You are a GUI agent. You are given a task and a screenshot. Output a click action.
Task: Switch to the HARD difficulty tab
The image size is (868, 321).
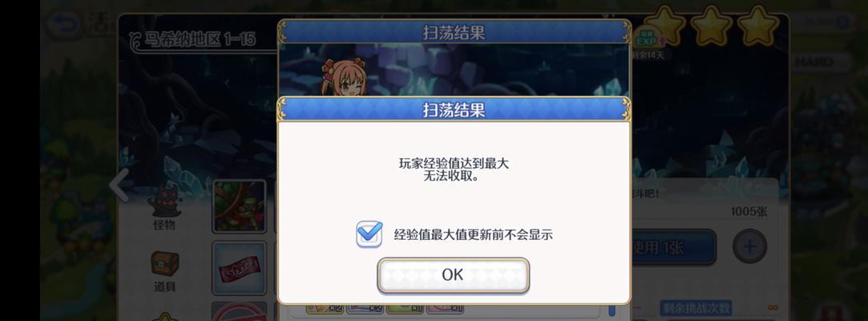pyautogui.click(x=819, y=62)
